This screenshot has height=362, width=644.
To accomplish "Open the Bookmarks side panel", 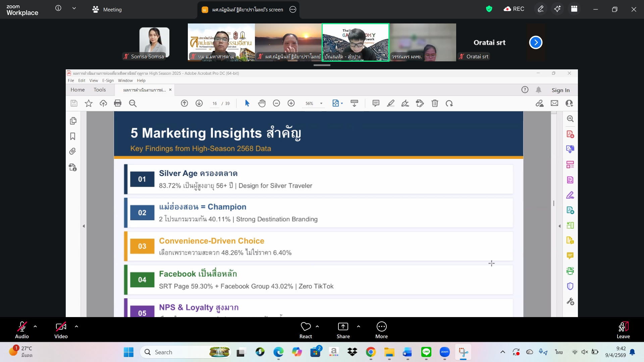I will [x=73, y=136].
